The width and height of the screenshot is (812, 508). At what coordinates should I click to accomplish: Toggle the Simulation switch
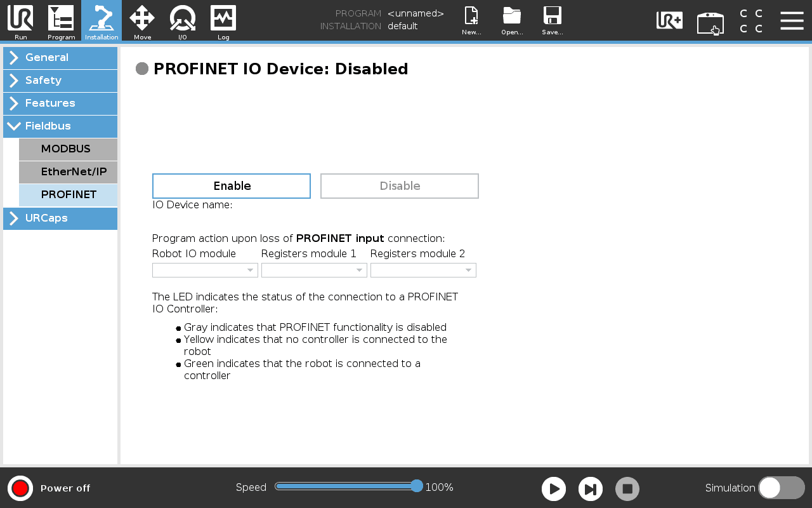(782, 488)
